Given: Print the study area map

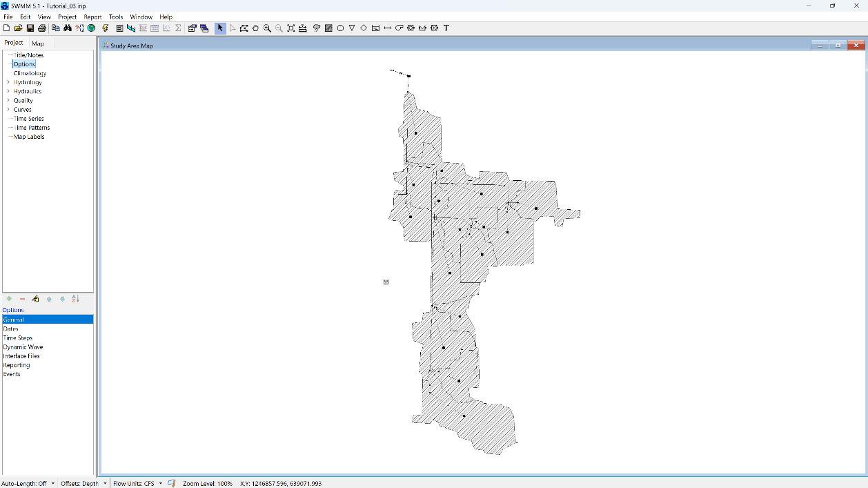Looking at the screenshot, I should point(41,28).
